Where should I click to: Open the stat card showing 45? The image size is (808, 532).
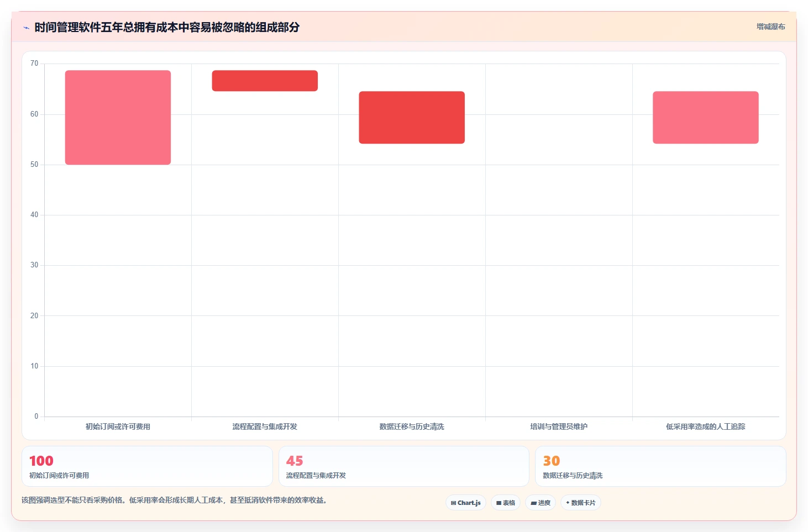pos(404,466)
